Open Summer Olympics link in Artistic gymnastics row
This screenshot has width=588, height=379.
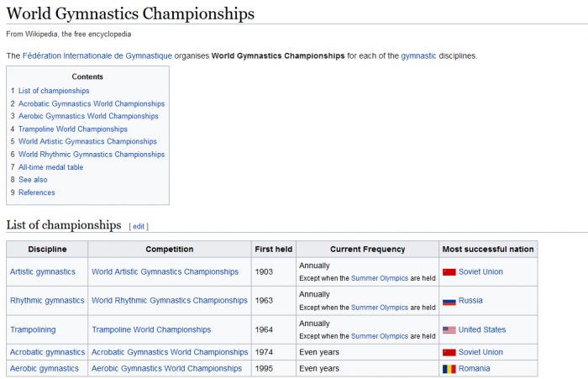pyautogui.click(x=380, y=278)
